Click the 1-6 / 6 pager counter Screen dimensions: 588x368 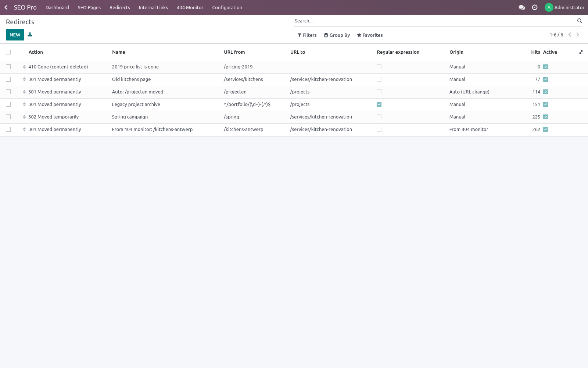click(x=556, y=35)
